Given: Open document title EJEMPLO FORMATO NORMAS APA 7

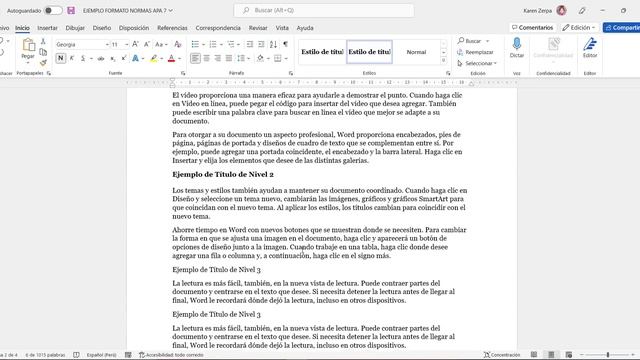Looking at the screenshot, I should pyautogui.click(x=128, y=10).
